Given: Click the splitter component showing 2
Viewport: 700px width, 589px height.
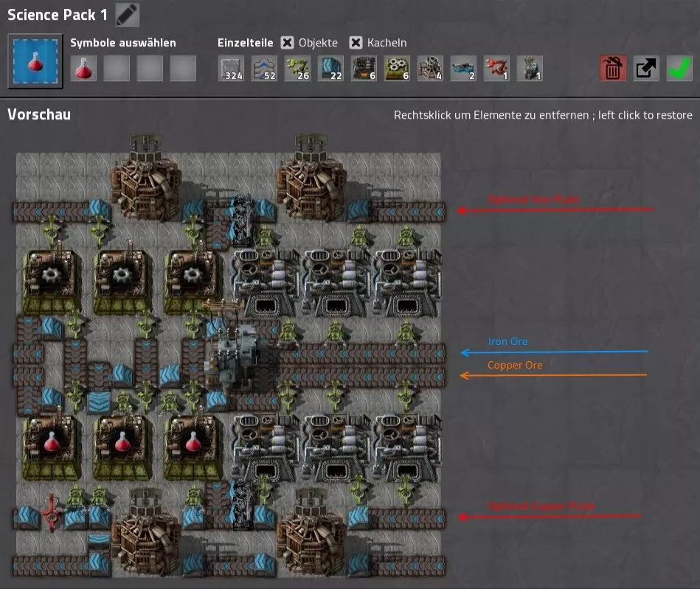Looking at the screenshot, I should [x=463, y=69].
